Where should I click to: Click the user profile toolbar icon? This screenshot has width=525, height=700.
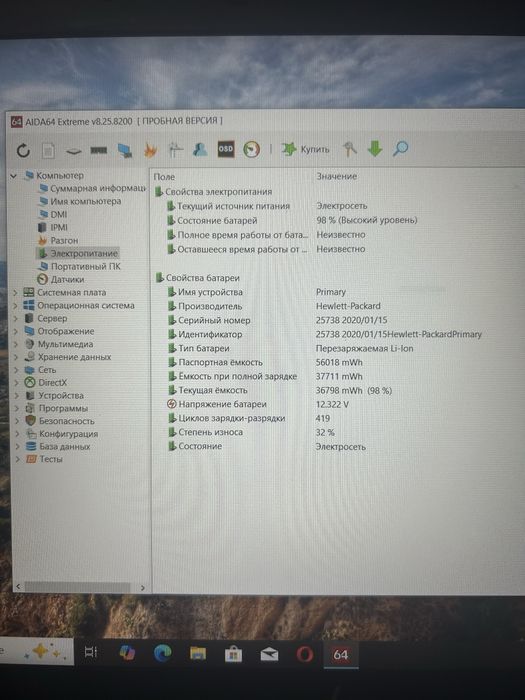pos(200,150)
